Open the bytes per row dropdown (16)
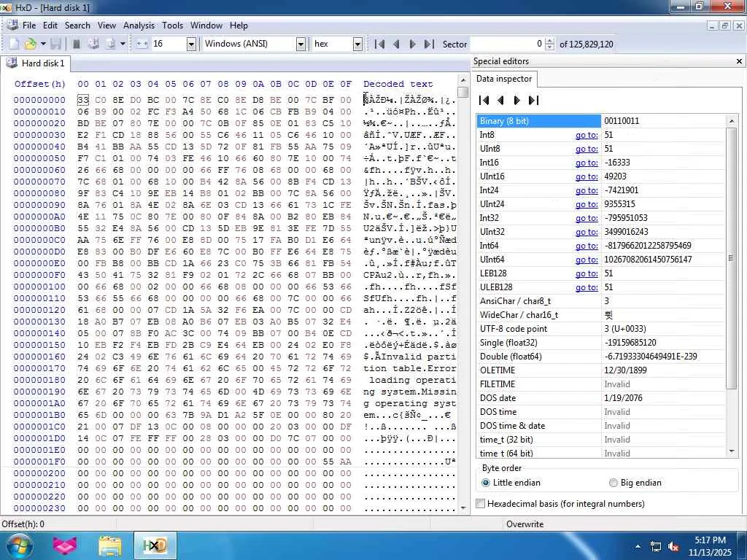Viewport: 747px width, 560px height. click(x=191, y=44)
